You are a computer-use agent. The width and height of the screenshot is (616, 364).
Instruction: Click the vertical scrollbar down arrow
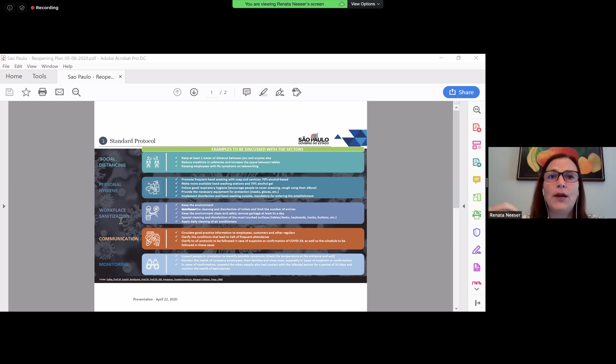pos(456,308)
